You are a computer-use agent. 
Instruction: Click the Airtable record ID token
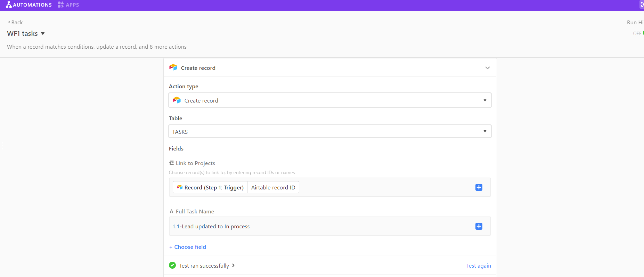point(273,187)
